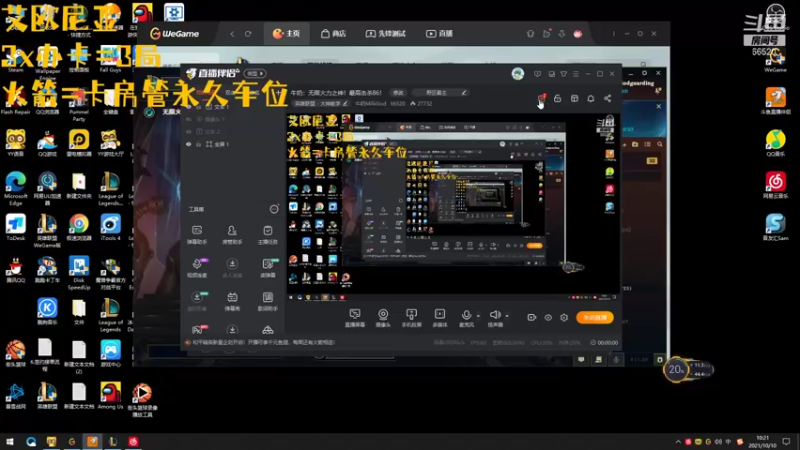
Task: Open 房管助手 in the toolbox
Action: point(232,235)
